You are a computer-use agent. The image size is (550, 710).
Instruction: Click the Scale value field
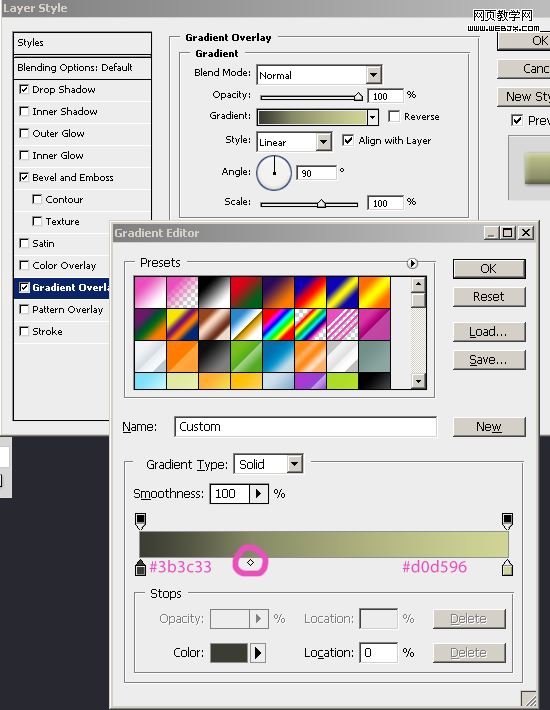click(385, 203)
